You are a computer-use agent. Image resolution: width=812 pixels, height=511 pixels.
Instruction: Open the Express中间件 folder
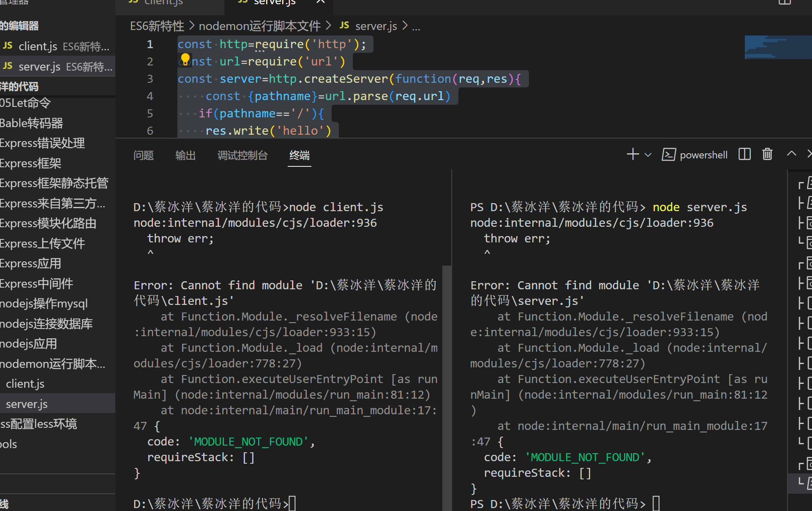57,283
